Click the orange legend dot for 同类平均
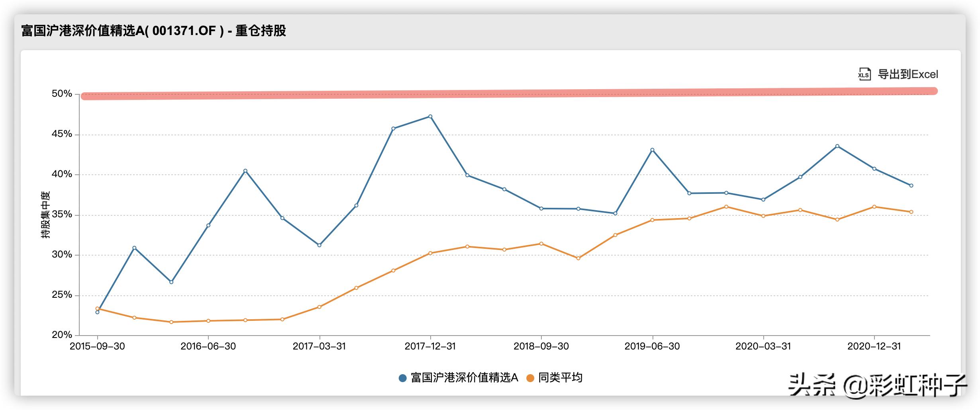Screen dimensions: 980x410 click(x=530, y=378)
